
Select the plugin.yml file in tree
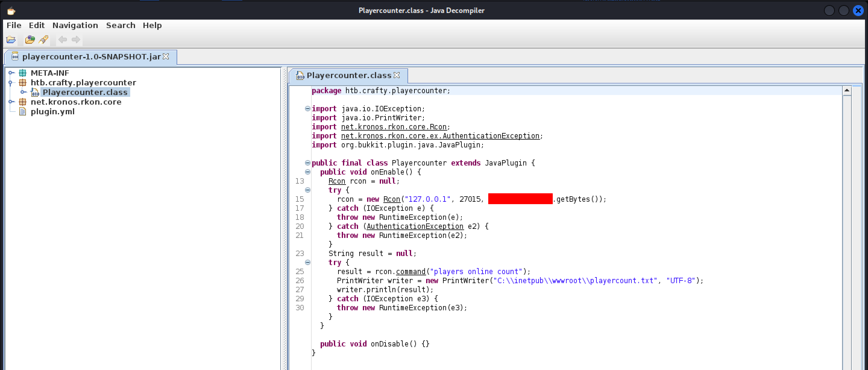(52, 112)
